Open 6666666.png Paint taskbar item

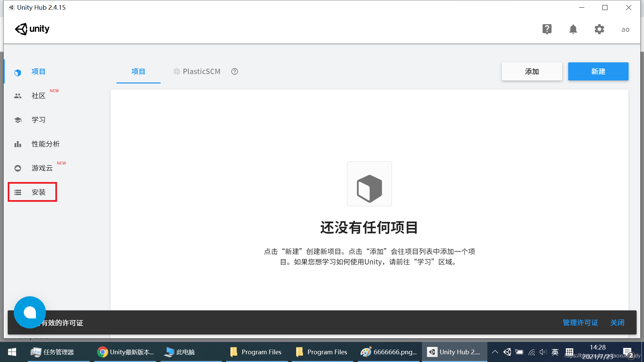(388, 352)
